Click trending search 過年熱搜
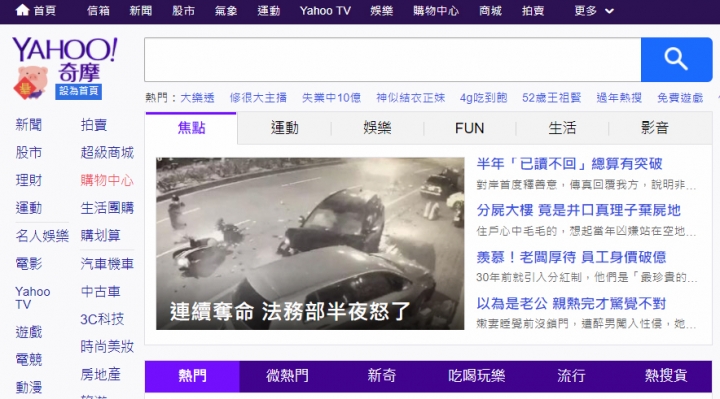The width and height of the screenshot is (720, 399). (x=619, y=98)
